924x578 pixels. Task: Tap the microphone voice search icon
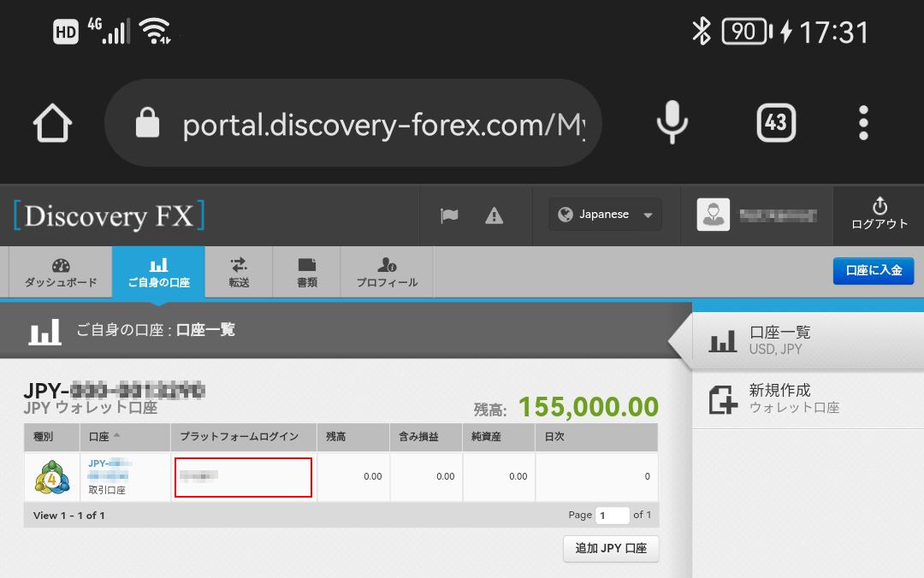pos(672,122)
